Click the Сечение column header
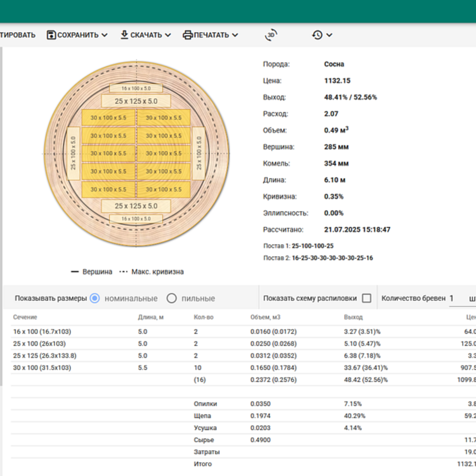 pyautogui.click(x=25, y=317)
